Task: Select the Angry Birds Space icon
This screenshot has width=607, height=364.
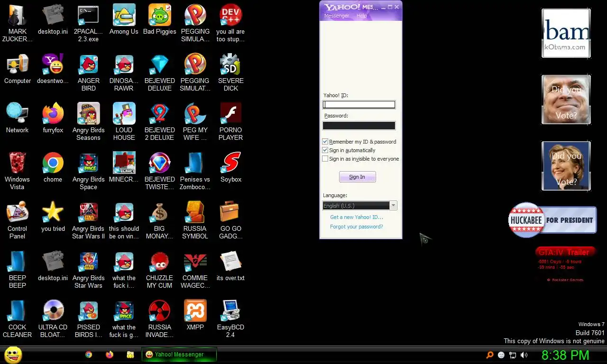Action: click(89, 163)
